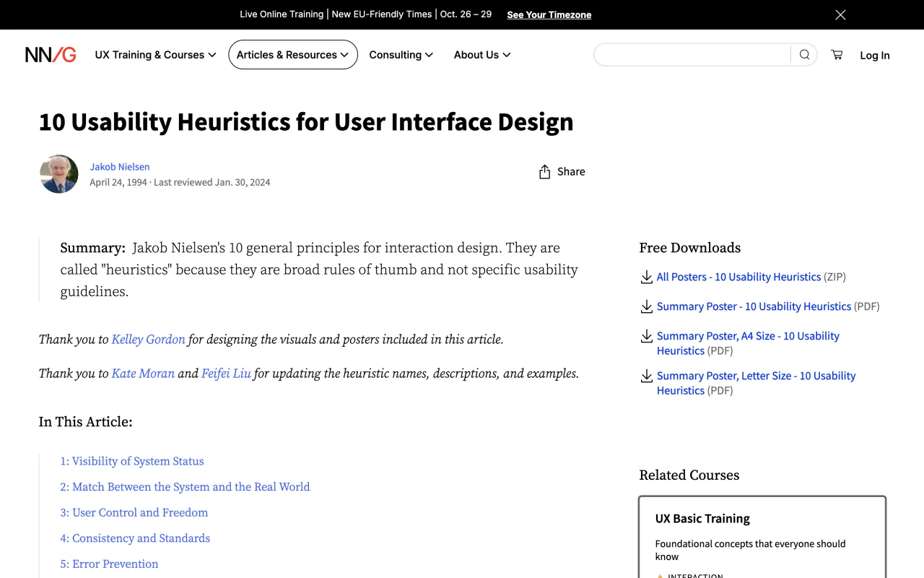924x578 pixels.
Task: Expand UX Training & Courses menu
Action: point(155,55)
